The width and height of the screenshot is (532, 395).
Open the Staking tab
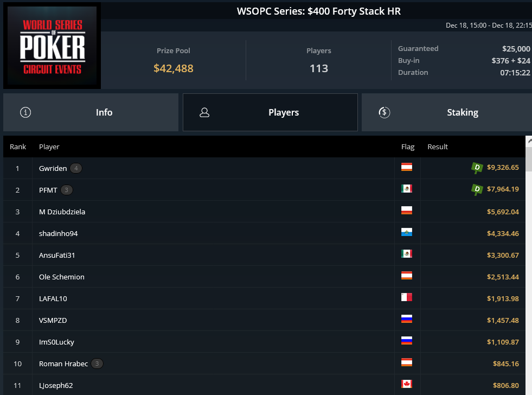click(447, 112)
